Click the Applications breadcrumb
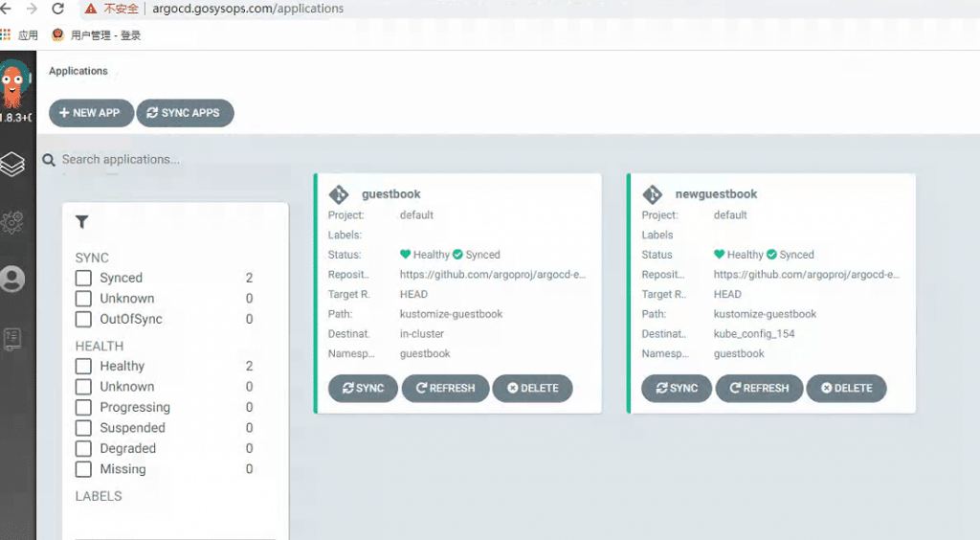Image resolution: width=980 pixels, height=540 pixels. pyautogui.click(x=78, y=71)
